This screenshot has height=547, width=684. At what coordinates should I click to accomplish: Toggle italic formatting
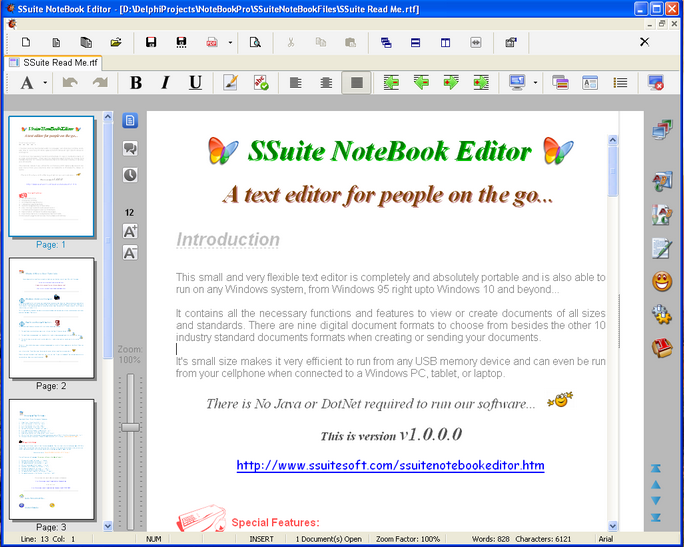[x=165, y=82]
